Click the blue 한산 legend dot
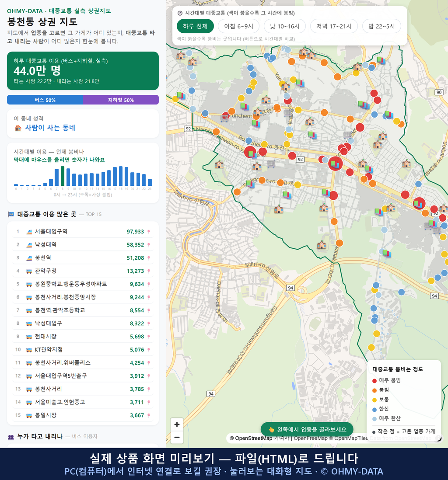The image size is (448, 480). (x=374, y=410)
